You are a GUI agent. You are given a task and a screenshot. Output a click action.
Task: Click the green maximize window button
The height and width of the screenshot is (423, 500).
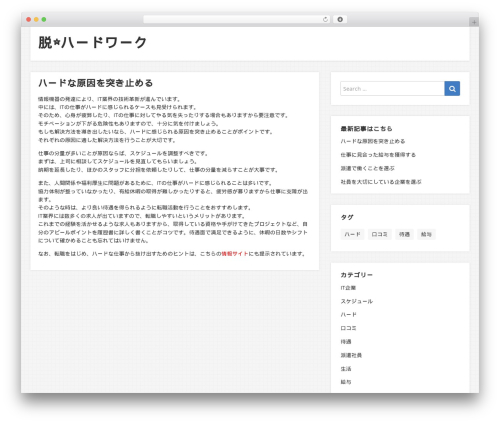pyautogui.click(x=44, y=20)
